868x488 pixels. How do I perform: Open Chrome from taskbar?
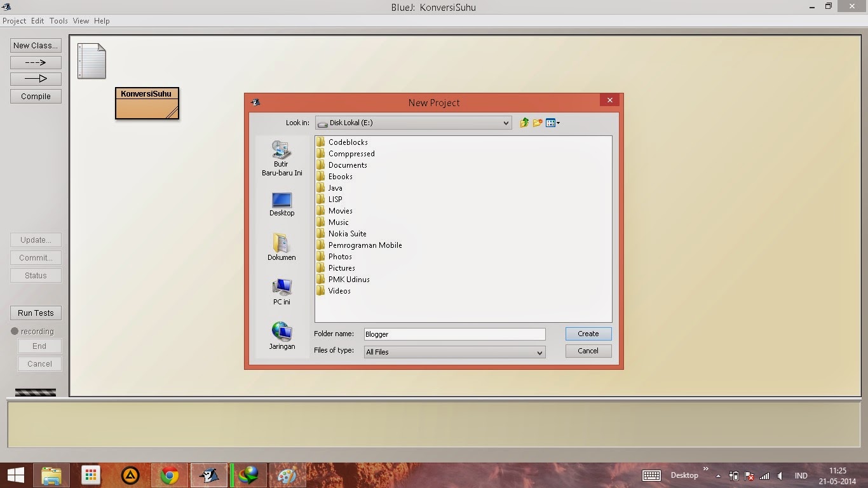coord(170,475)
